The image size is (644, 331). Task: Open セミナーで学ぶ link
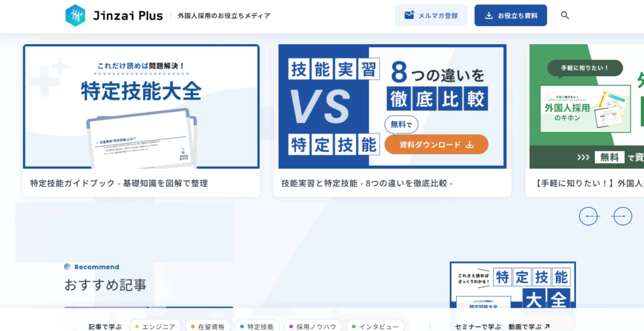click(x=478, y=327)
